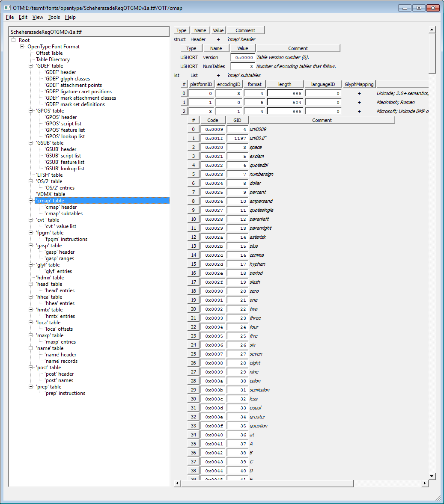Open the File menu

pyautogui.click(x=10, y=17)
